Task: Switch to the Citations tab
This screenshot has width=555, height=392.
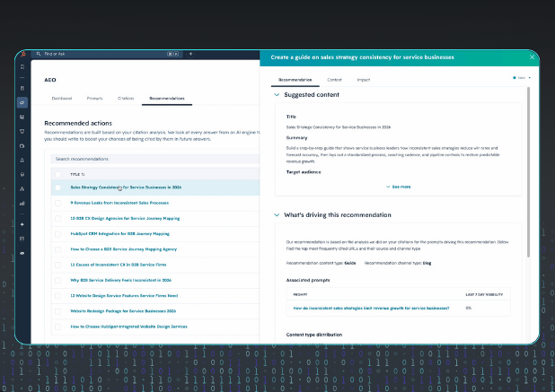Action: click(126, 99)
